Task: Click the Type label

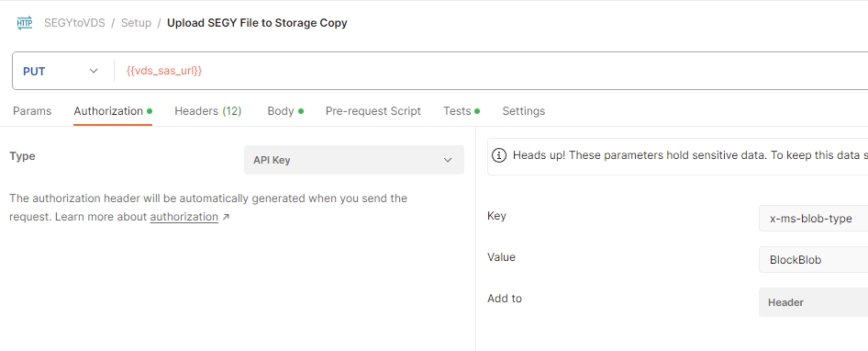Action: (x=22, y=156)
